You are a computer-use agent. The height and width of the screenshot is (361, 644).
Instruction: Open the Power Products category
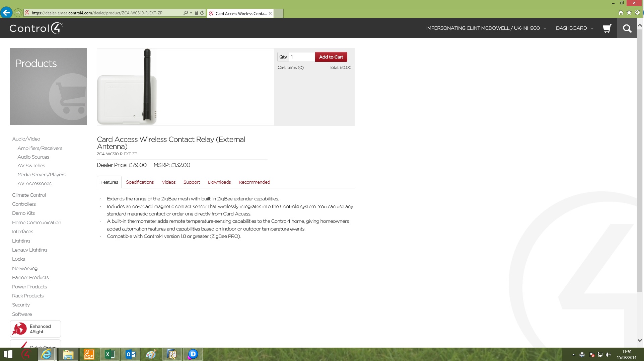(x=29, y=287)
